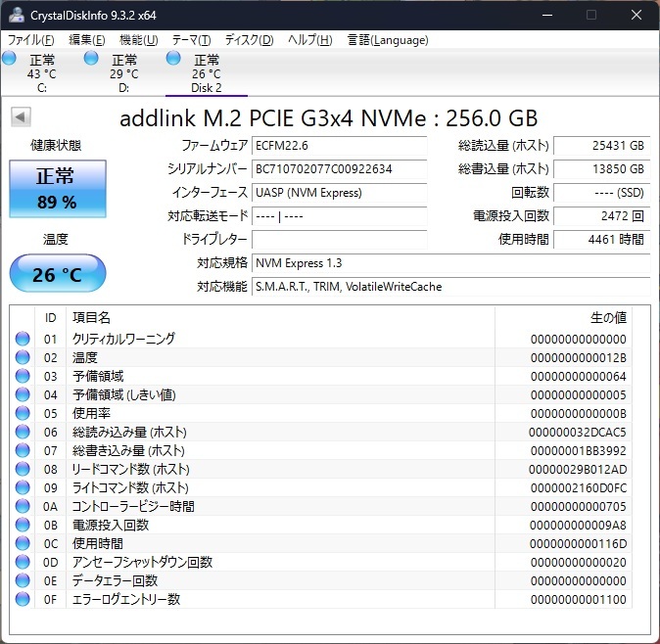The width and height of the screenshot is (660, 644).
Task: Select the リードコマンド数 (ホスト) attribute name
Action: tap(130, 469)
